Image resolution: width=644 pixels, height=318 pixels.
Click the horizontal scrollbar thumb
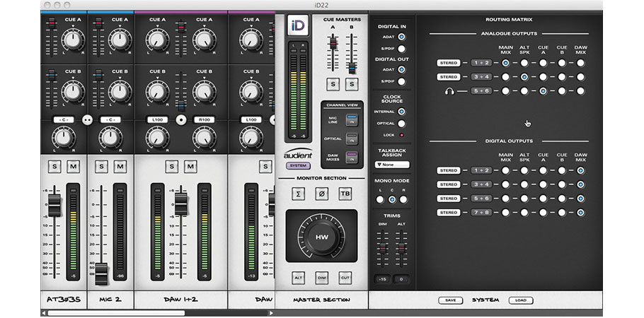pyautogui.click(x=116, y=313)
